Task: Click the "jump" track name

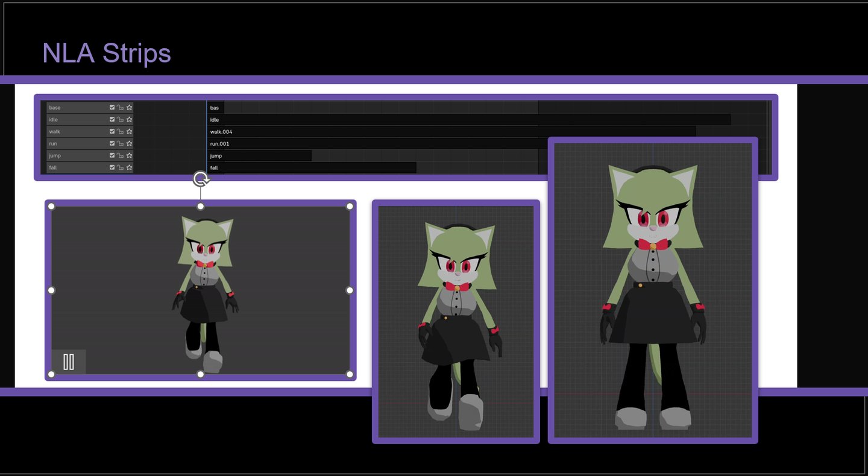Action: coord(55,155)
